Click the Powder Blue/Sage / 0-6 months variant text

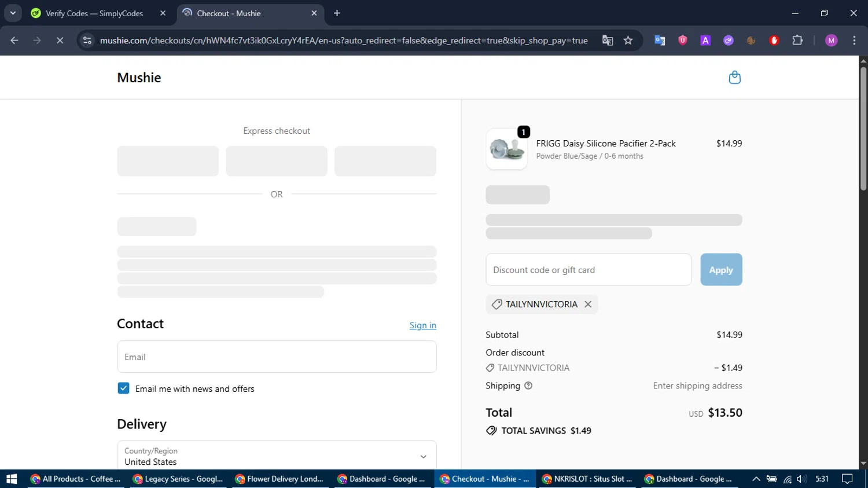pos(590,156)
